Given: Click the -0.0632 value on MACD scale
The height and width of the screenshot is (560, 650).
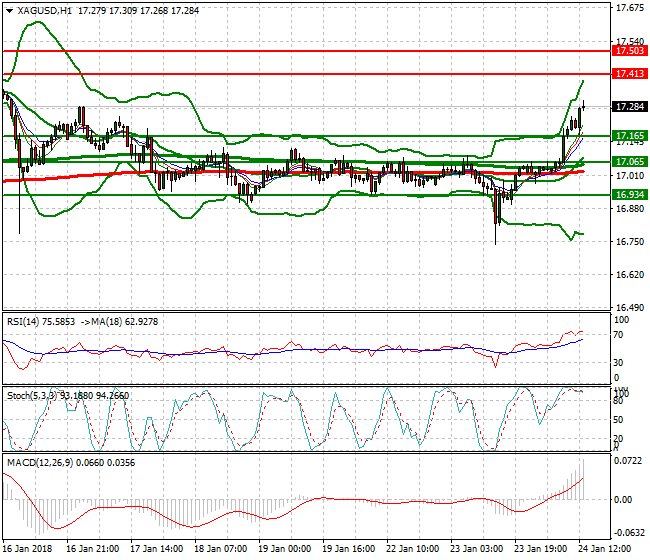Looking at the screenshot, I should click(x=629, y=532).
